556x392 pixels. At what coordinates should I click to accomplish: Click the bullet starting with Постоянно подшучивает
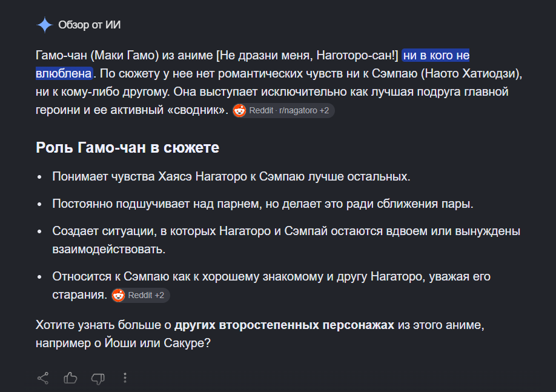pyautogui.click(x=263, y=204)
